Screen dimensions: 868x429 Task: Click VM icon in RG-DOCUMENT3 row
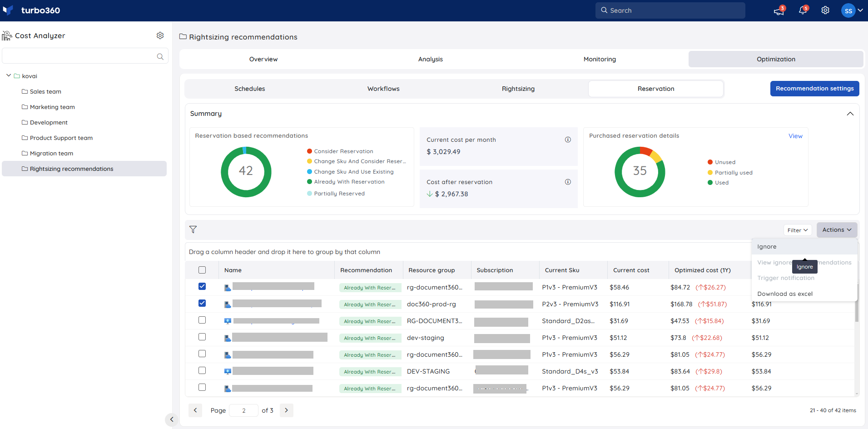228,321
